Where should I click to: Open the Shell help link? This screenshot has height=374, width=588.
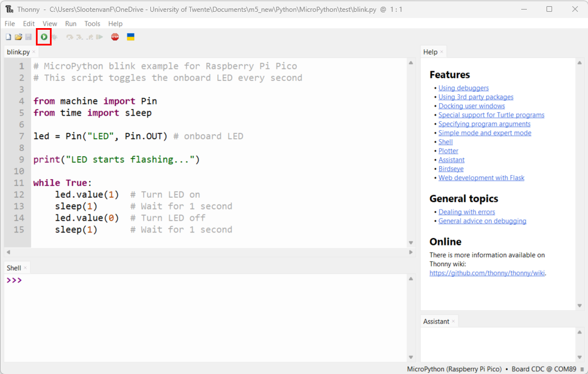point(445,142)
